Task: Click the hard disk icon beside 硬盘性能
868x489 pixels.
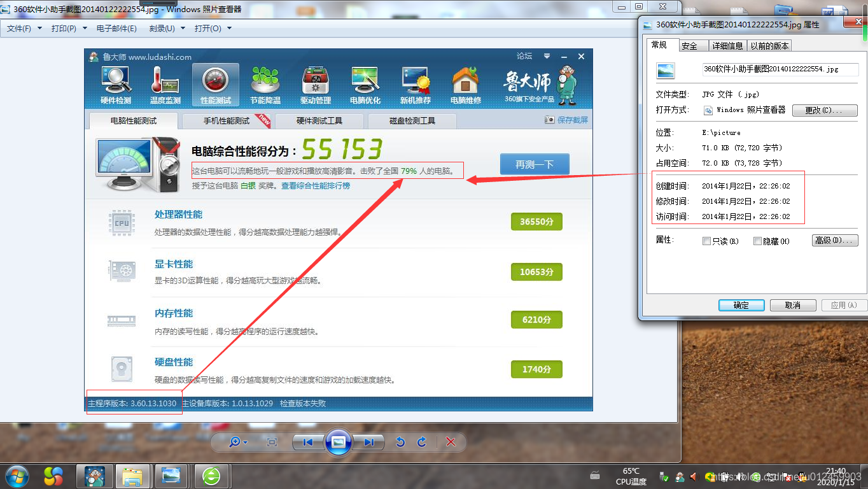Action: point(122,370)
